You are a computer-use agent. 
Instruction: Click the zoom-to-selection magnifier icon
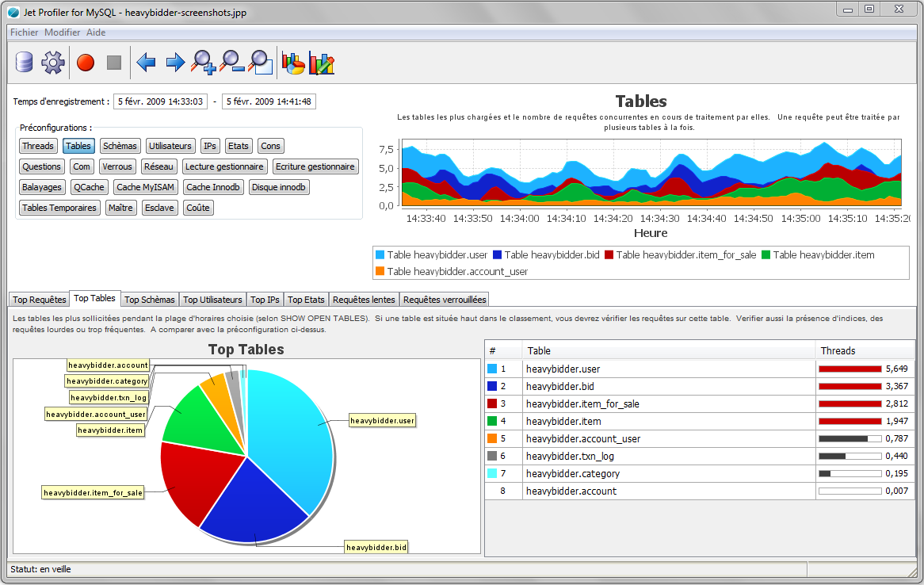(260, 62)
